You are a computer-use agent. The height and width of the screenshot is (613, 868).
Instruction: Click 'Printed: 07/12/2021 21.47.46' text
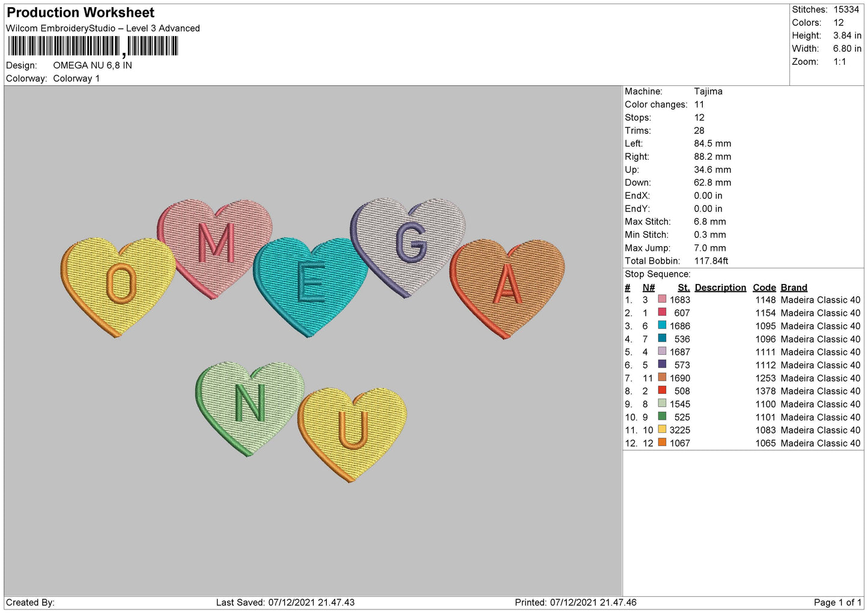575,602
